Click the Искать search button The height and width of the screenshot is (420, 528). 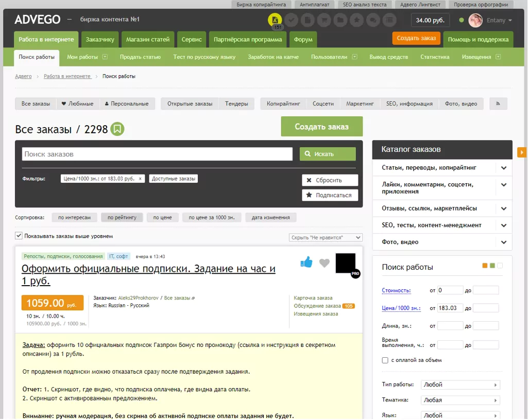[x=328, y=154]
